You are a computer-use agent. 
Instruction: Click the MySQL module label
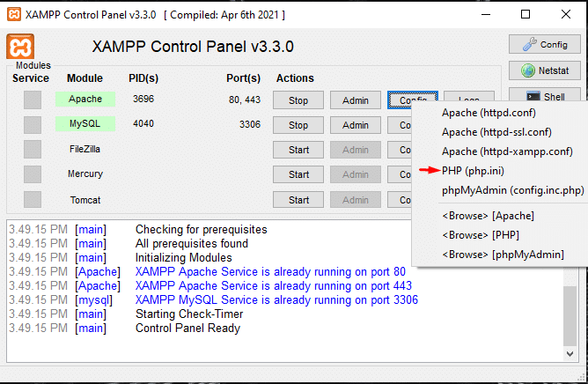[85, 123]
